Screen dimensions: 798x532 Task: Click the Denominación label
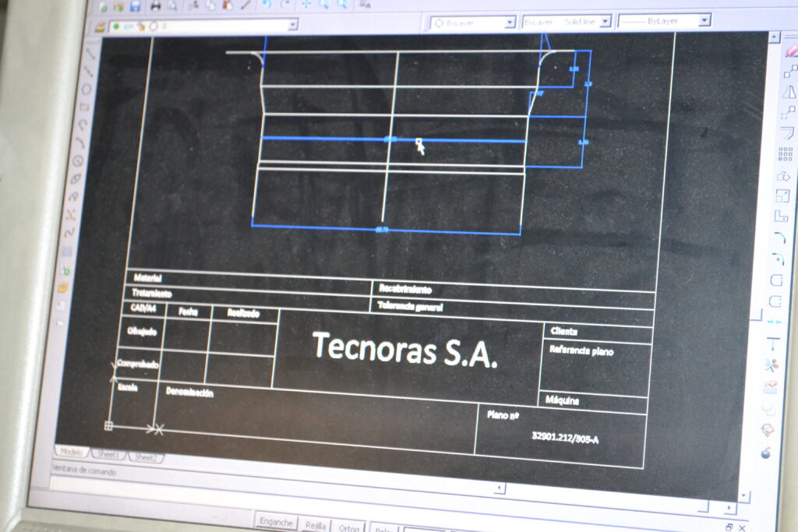tap(189, 392)
